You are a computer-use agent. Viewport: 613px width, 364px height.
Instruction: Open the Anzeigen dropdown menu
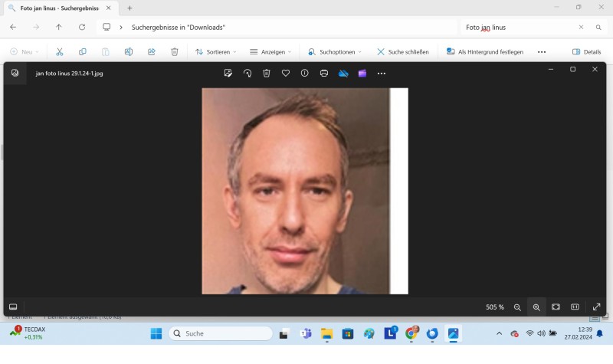270,51
